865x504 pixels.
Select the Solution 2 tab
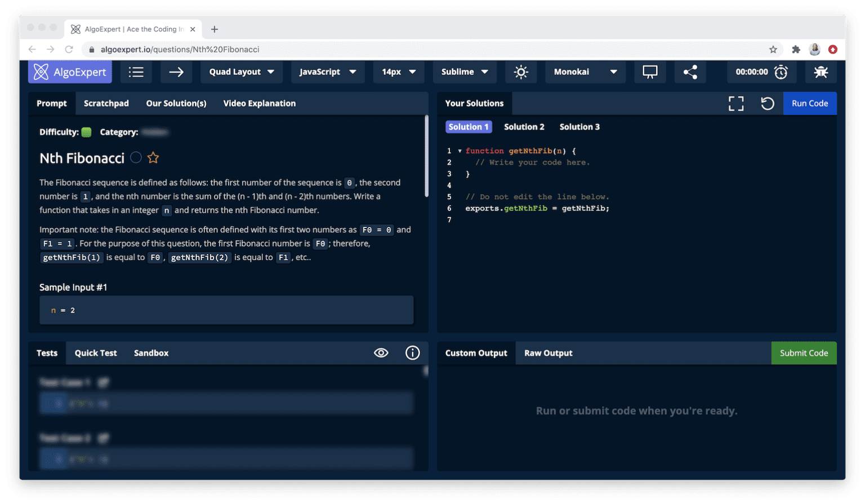point(524,127)
